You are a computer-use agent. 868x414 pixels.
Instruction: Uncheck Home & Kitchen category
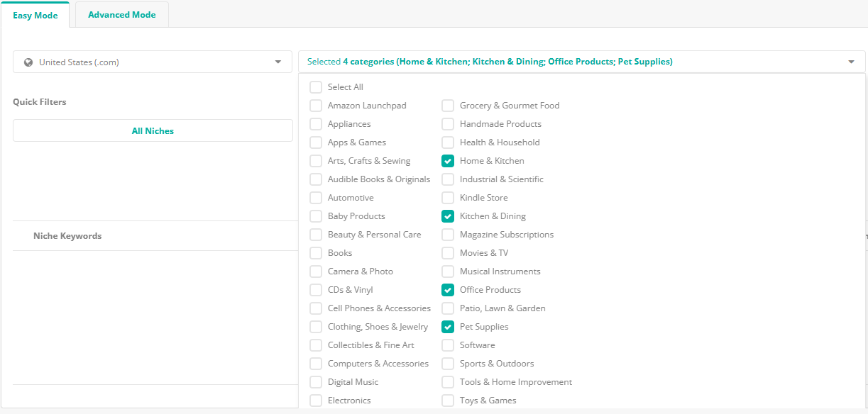(447, 160)
